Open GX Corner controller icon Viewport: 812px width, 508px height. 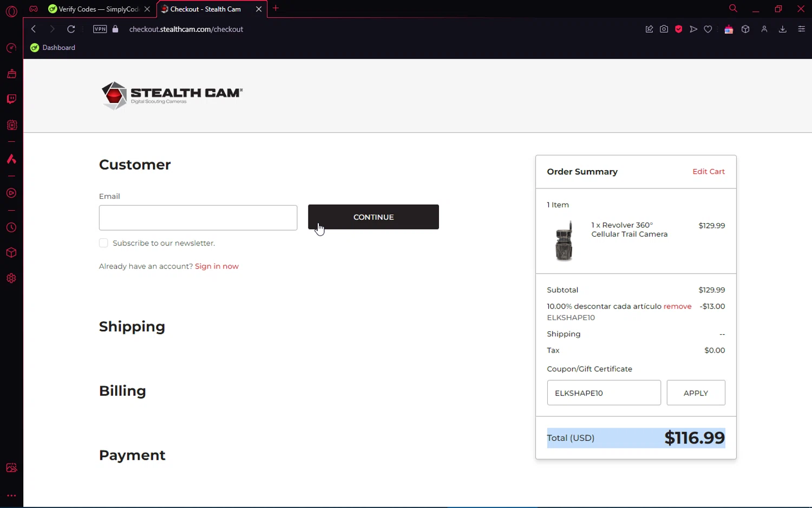[34, 9]
